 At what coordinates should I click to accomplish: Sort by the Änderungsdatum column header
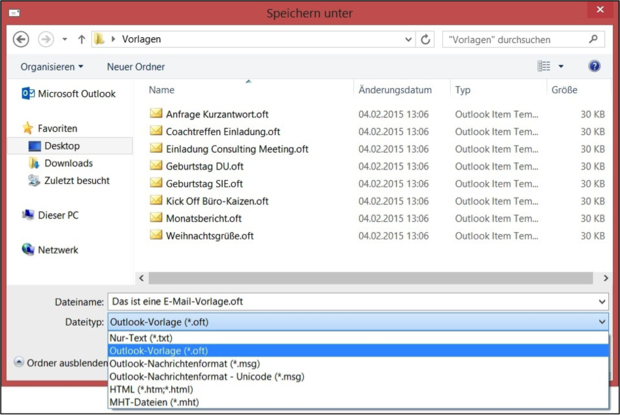click(395, 90)
